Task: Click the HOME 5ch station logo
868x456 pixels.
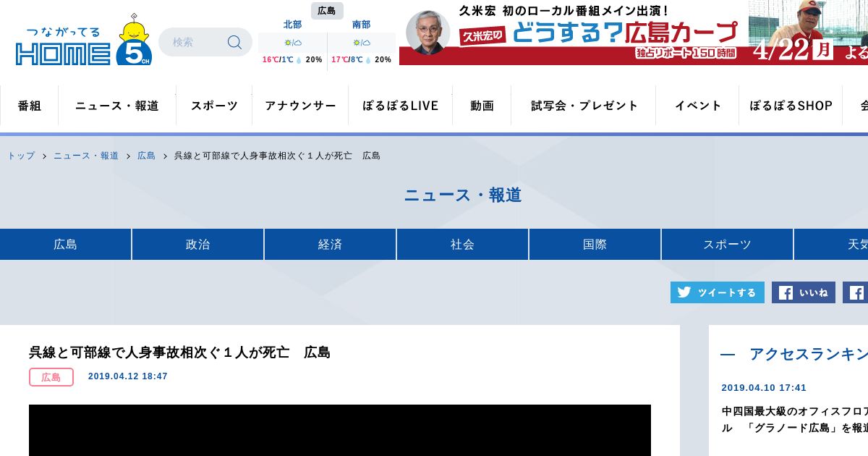Action: [83, 40]
